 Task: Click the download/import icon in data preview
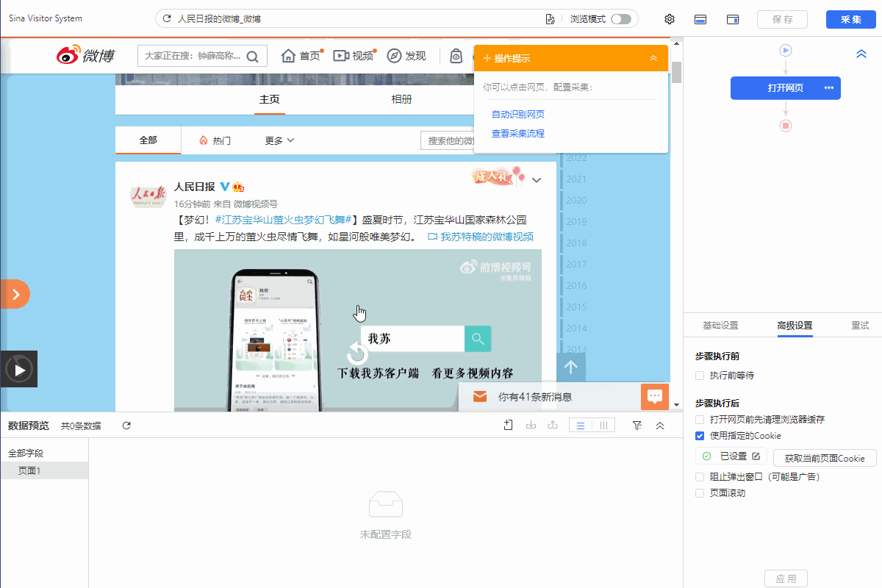[531, 426]
